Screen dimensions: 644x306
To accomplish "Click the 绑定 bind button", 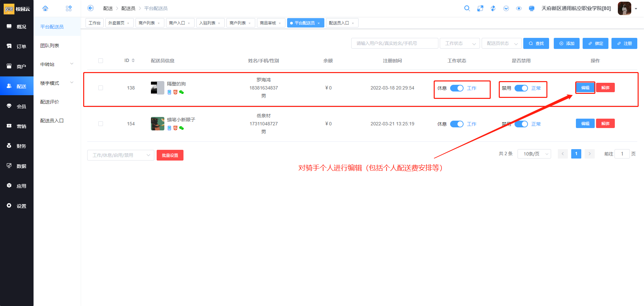I will [x=595, y=43].
